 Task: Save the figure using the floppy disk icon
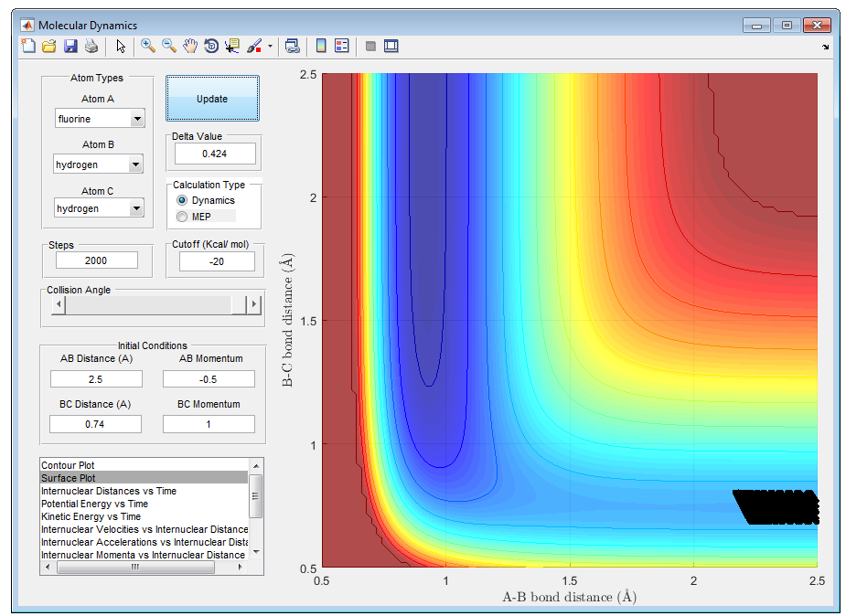[70, 46]
